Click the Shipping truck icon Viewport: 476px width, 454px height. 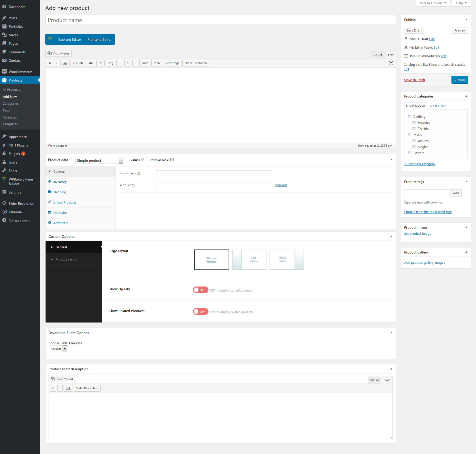coord(50,192)
